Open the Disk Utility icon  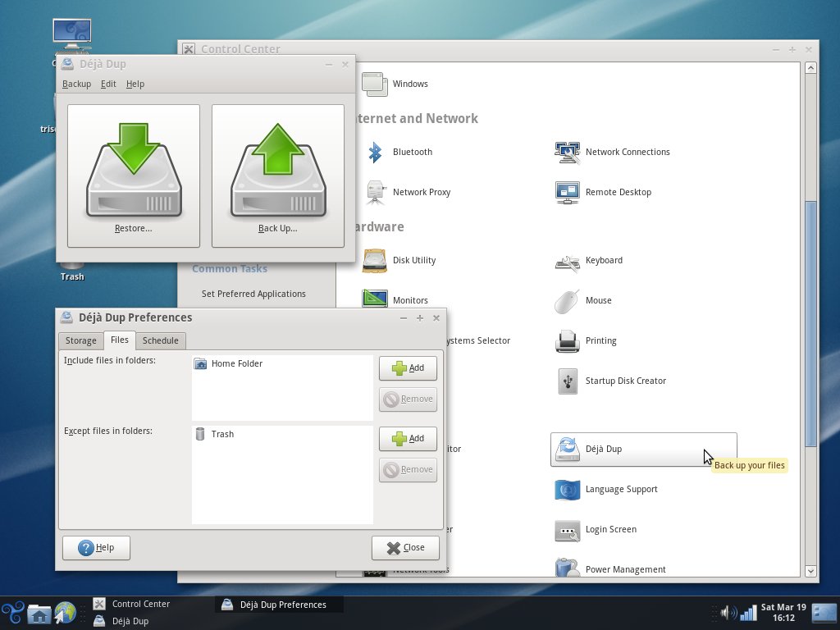click(374, 260)
